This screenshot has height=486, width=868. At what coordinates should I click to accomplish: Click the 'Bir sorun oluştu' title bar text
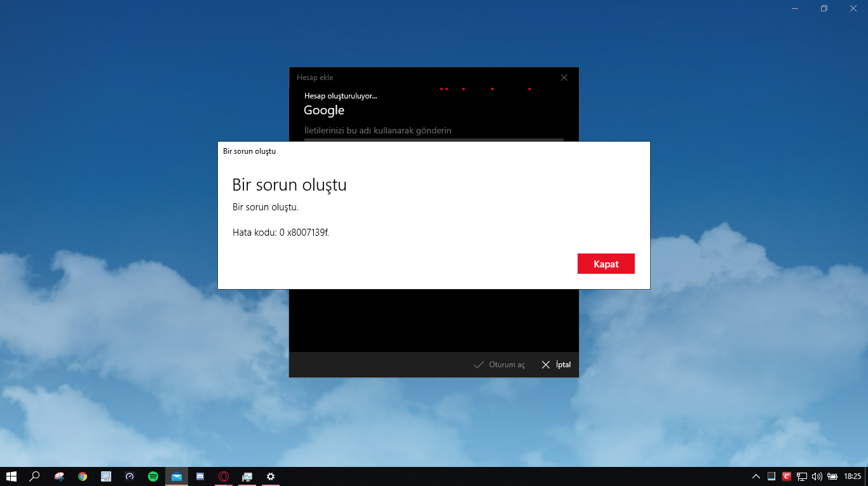pyautogui.click(x=249, y=151)
